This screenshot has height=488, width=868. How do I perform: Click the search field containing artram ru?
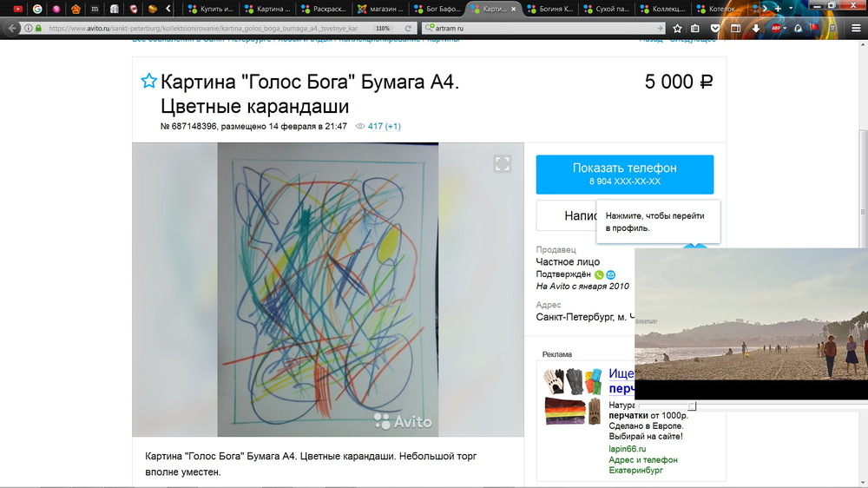pyautogui.click(x=545, y=28)
